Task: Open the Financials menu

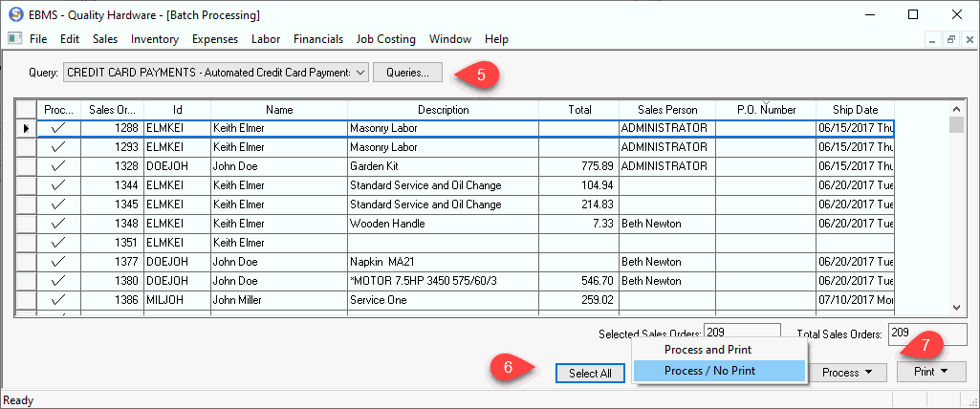Action: click(318, 39)
